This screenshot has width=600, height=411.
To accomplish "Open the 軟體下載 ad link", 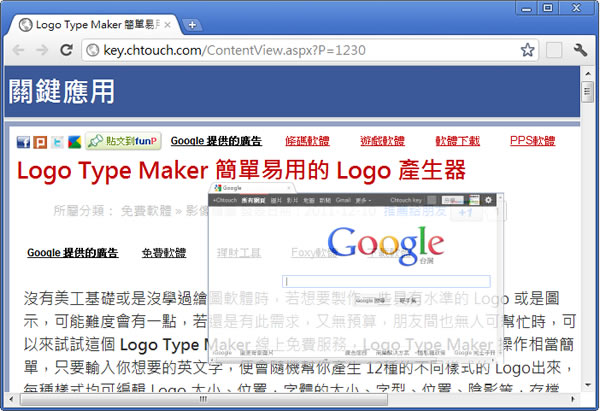I will tap(457, 141).
